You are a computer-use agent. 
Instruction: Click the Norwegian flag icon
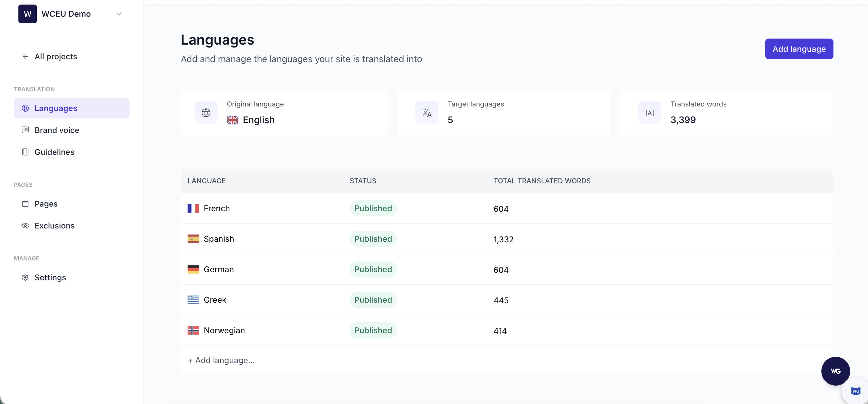coord(193,330)
